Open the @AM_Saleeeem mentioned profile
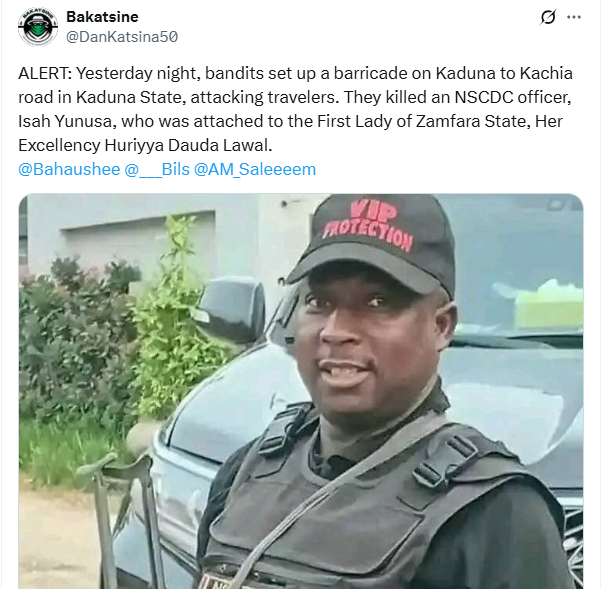 point(255,169)
